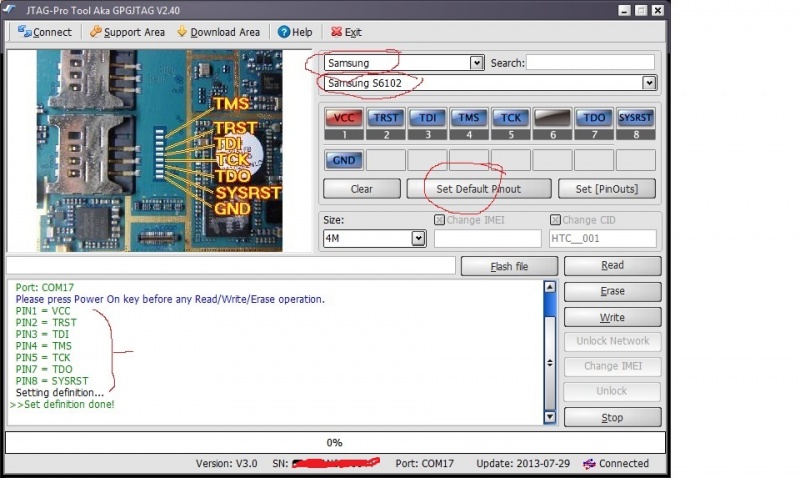This screenshot has width=800, height=478.
Task: Open Support Area in toolbar
Action: tap(126, 32)
